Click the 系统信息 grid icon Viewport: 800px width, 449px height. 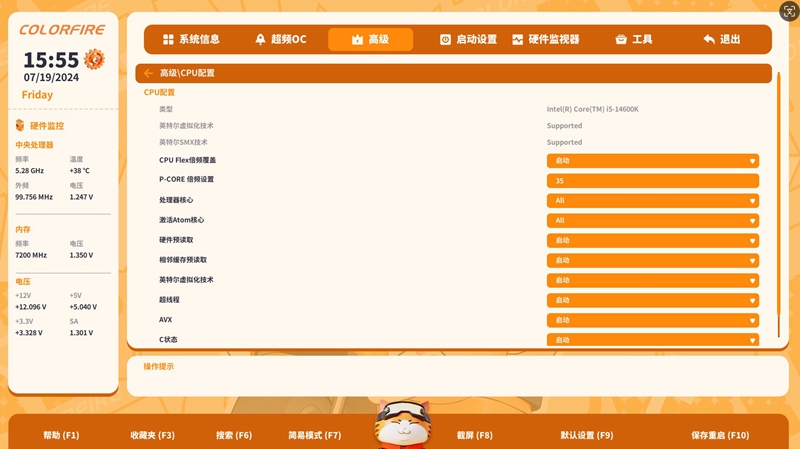pos(168,40)
